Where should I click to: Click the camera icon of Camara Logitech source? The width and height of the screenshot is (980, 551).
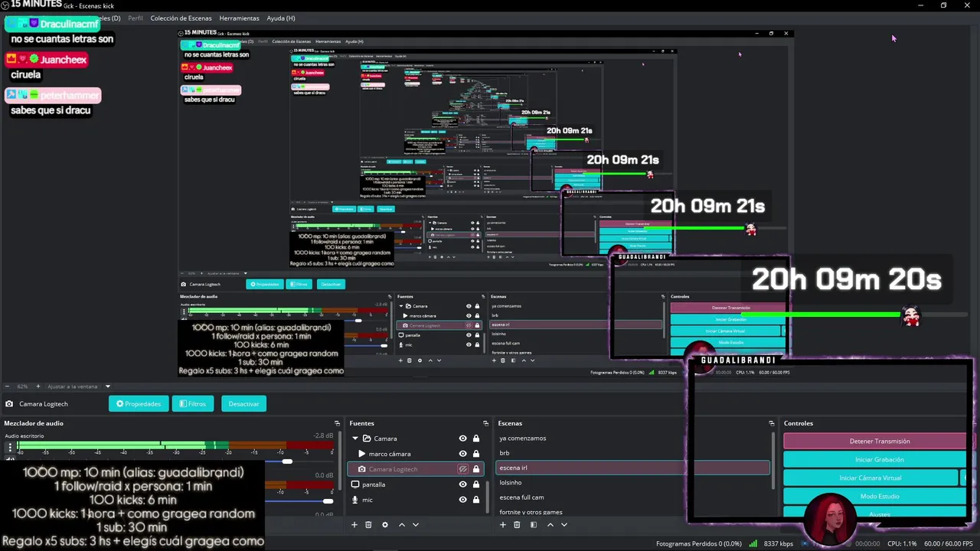(362, 469)
